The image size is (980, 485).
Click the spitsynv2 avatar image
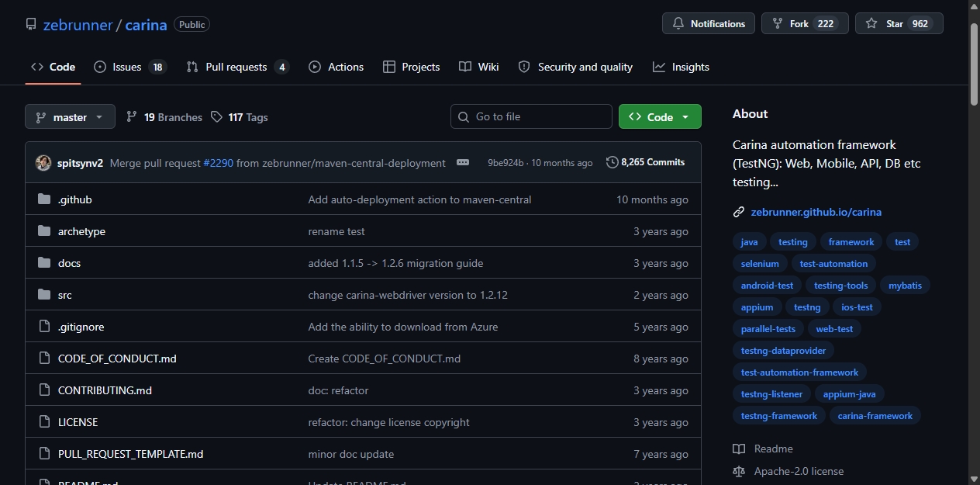43,163
